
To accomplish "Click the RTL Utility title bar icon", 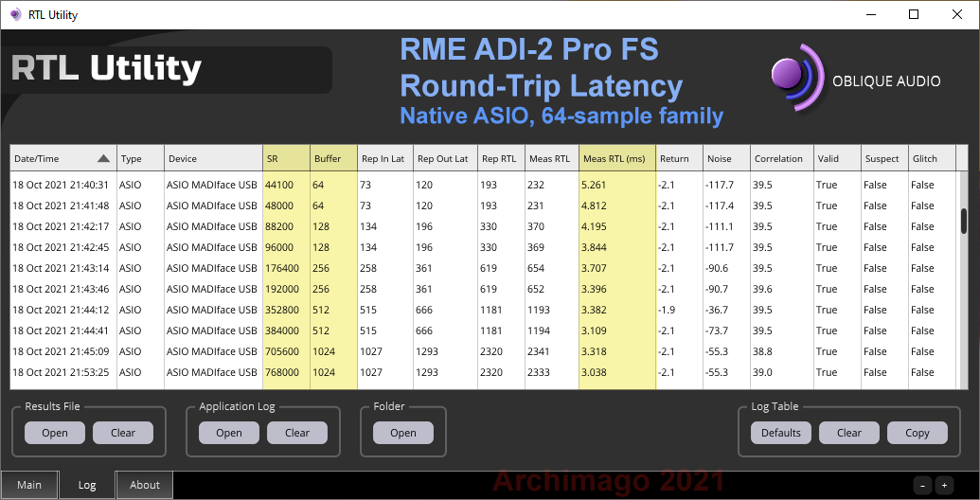I will click(16, 14).
